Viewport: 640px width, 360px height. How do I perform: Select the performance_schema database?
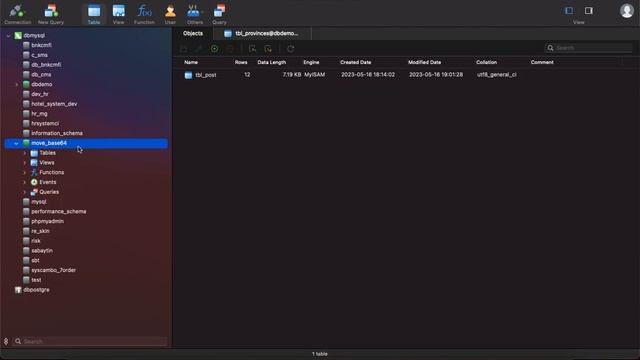[58, 212]
